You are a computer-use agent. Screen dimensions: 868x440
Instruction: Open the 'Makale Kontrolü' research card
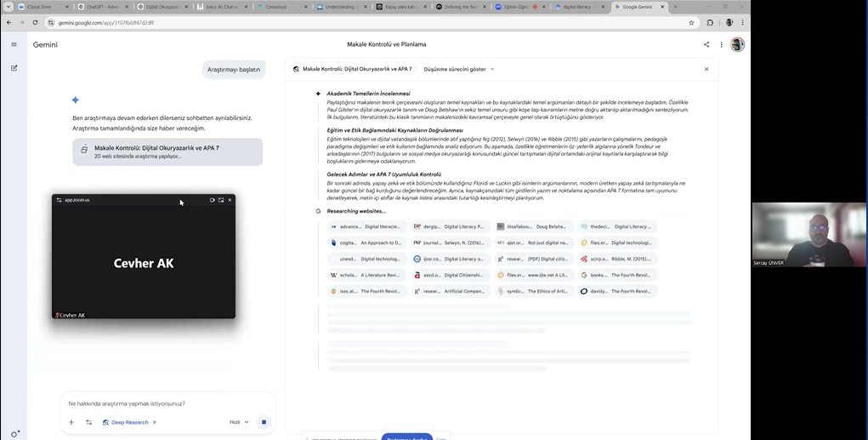(x=167, y=151)
